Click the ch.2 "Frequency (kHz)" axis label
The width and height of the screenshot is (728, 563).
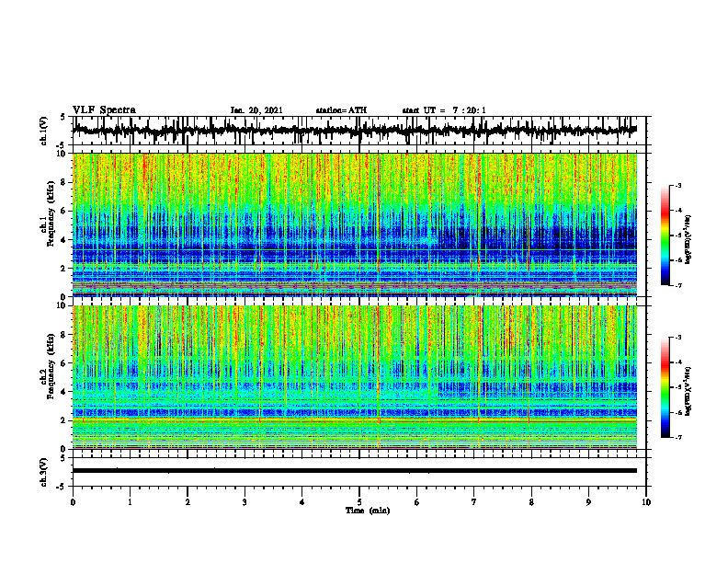click(51, 365)
